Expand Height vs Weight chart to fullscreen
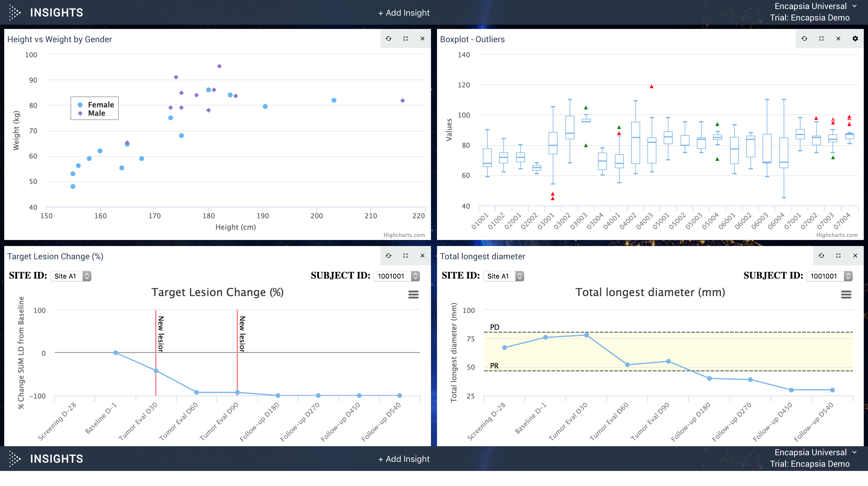 405,39
